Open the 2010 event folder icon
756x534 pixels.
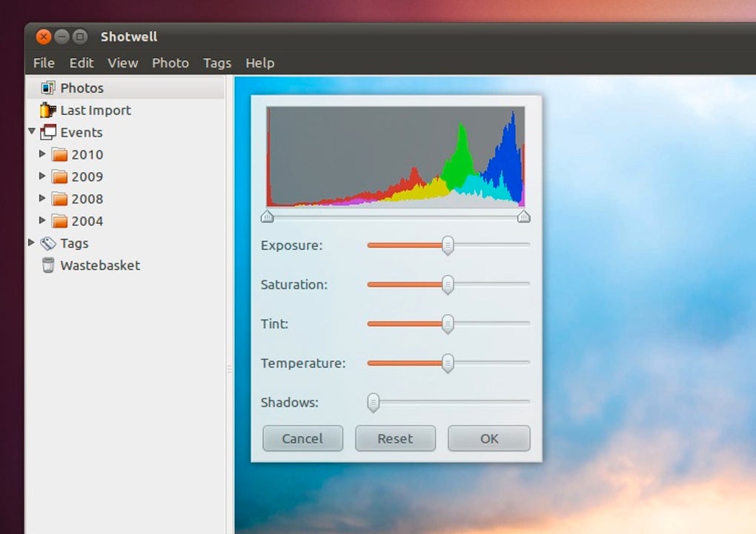pyautogui.click(x=59, y=155)
